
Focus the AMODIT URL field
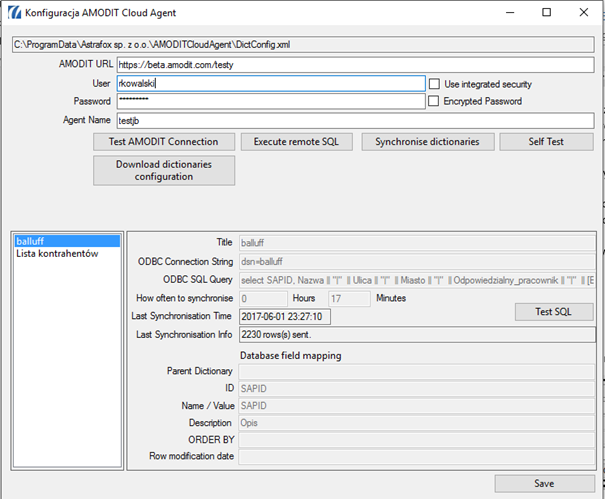click(355, 65)
